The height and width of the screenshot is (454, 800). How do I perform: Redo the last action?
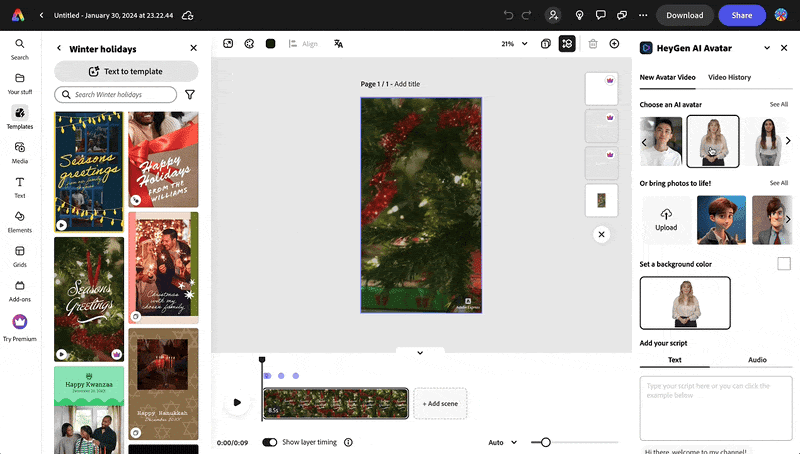pyautogui.click(x=527, y=15)
